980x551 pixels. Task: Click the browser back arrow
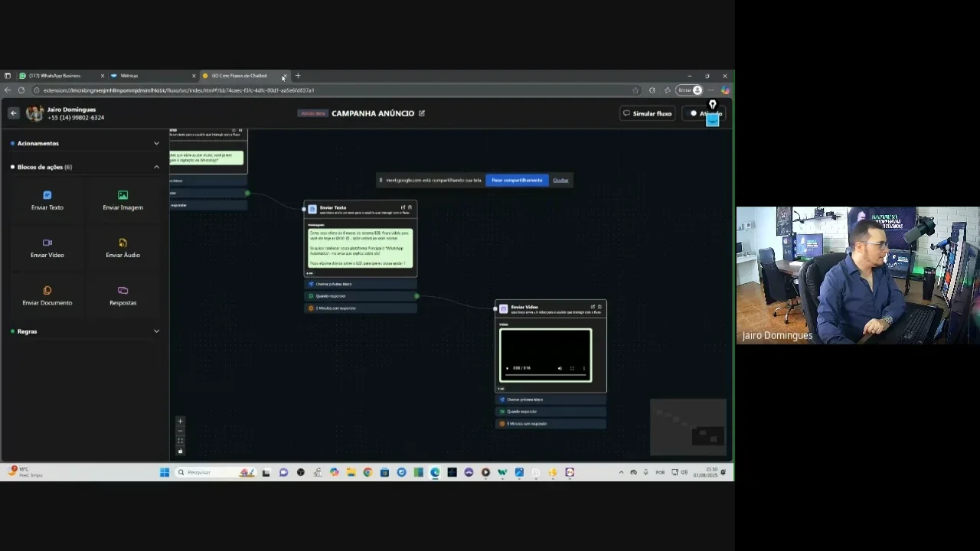click(x=8, y=90)
